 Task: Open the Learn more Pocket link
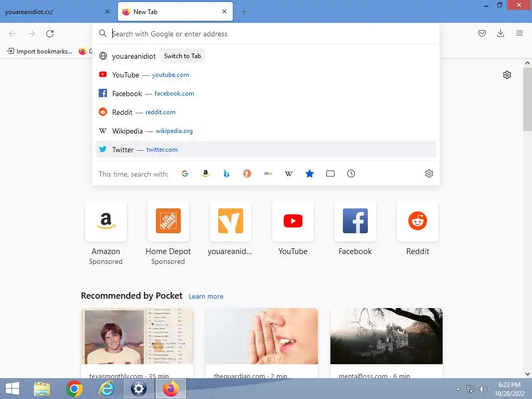tap(206, 296)
